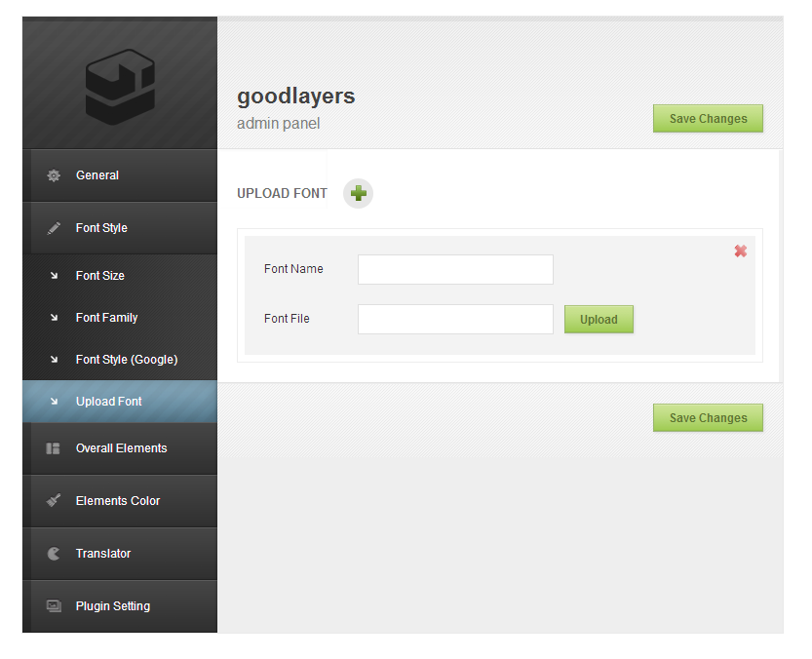Select Font Family submenu item
Viewport: 812px width, 659px height.
click(120, 318)
